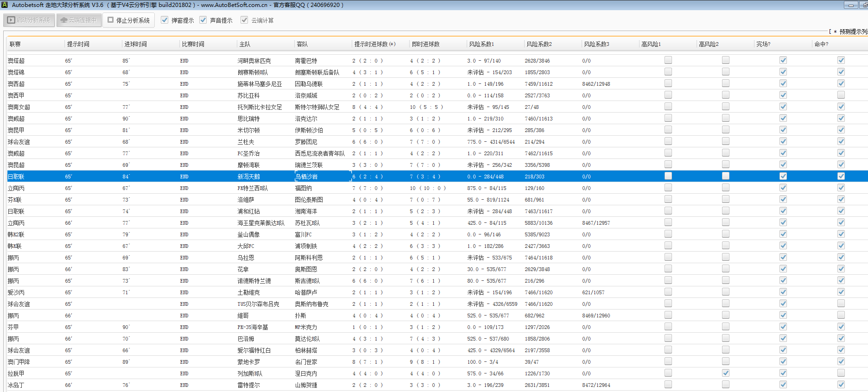Sort by the 联赛 column header
The height and width of the screenshot is (392, 868).
(15, 44)
